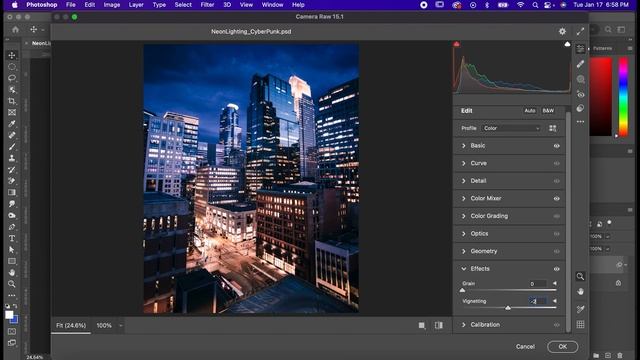
Task: Expand Vignetting options with the triangle arrow
Action: pos(555,301)
